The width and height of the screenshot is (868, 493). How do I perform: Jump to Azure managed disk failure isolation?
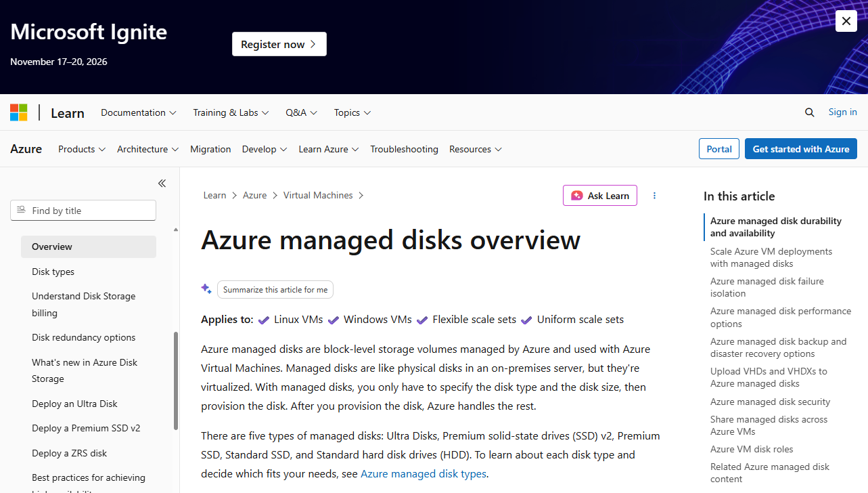pyautogui.click(x=767, y=287)
